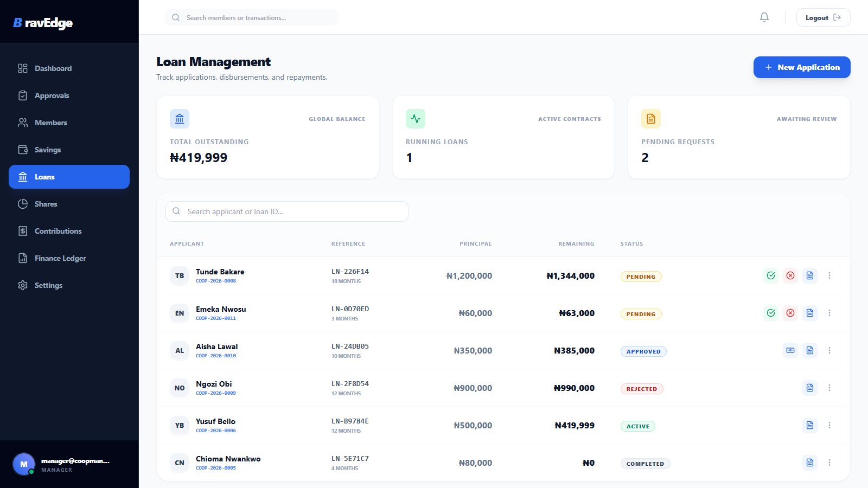This screenshot has width=868, height=488.
Task: Click the Total Outstanding bank icon
Action: [180, 119]
